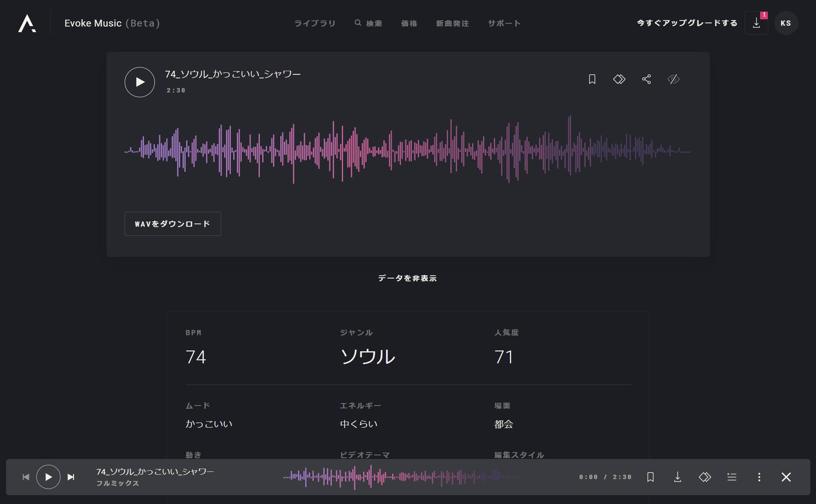Click download icon in bottom player bar
This screenshot has height=504, width=816.
(x=678, y=477)
